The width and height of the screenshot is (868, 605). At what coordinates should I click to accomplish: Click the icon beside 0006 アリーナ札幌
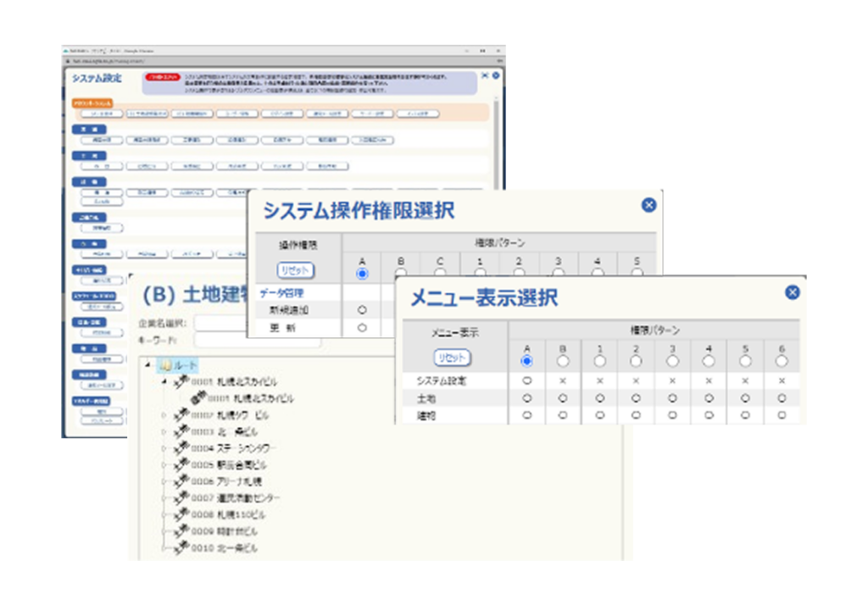click(181, 481)
